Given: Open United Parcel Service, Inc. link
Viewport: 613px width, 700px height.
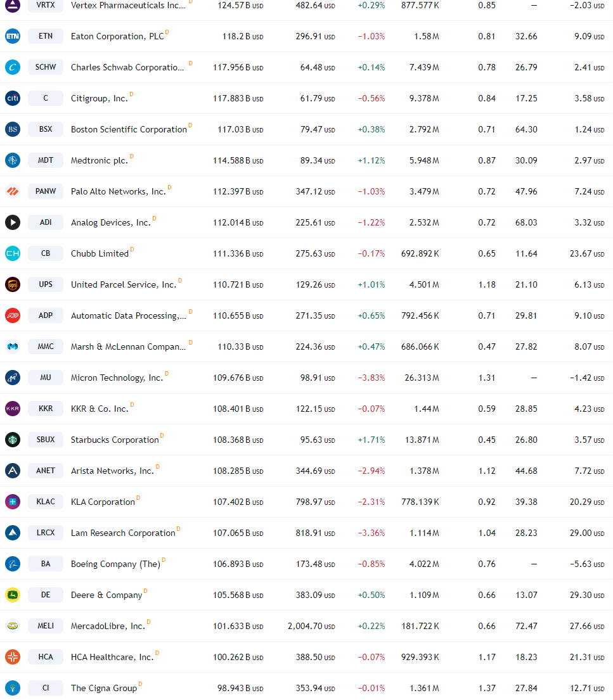Looking at the screenshot, I should [x=124, y=285].
